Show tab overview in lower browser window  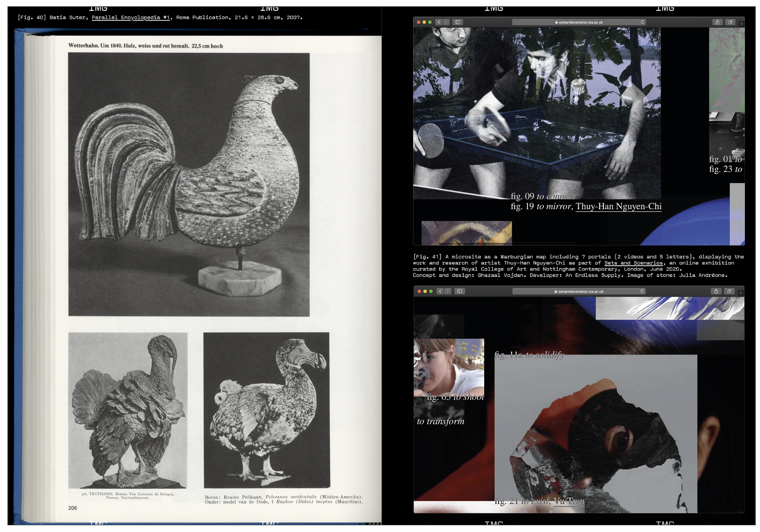click(x=729, y=291)
